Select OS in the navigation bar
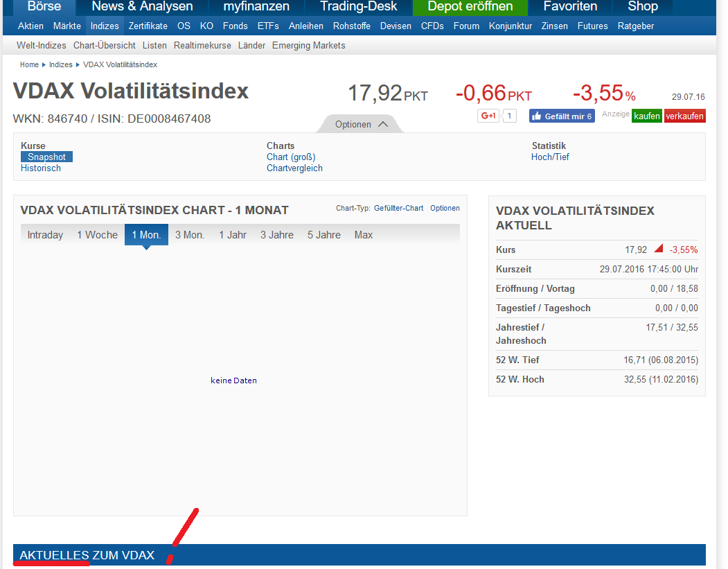Viewport: 728px width, 569px height. point(184,26)
